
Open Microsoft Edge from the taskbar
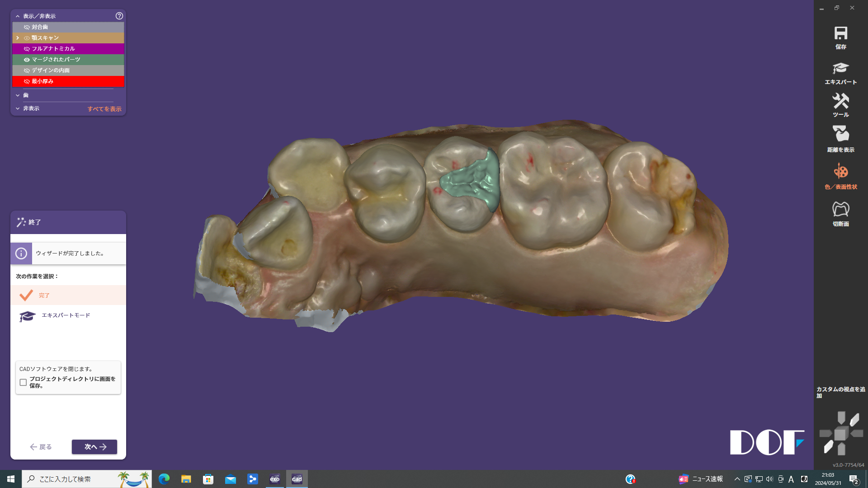164,479
